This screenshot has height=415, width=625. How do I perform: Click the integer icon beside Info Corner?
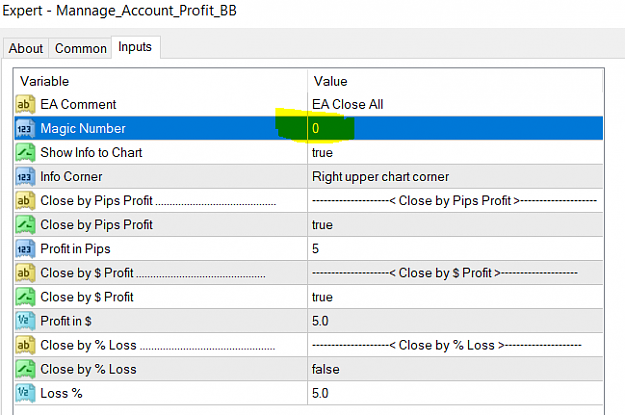click(x=25, y=177)
